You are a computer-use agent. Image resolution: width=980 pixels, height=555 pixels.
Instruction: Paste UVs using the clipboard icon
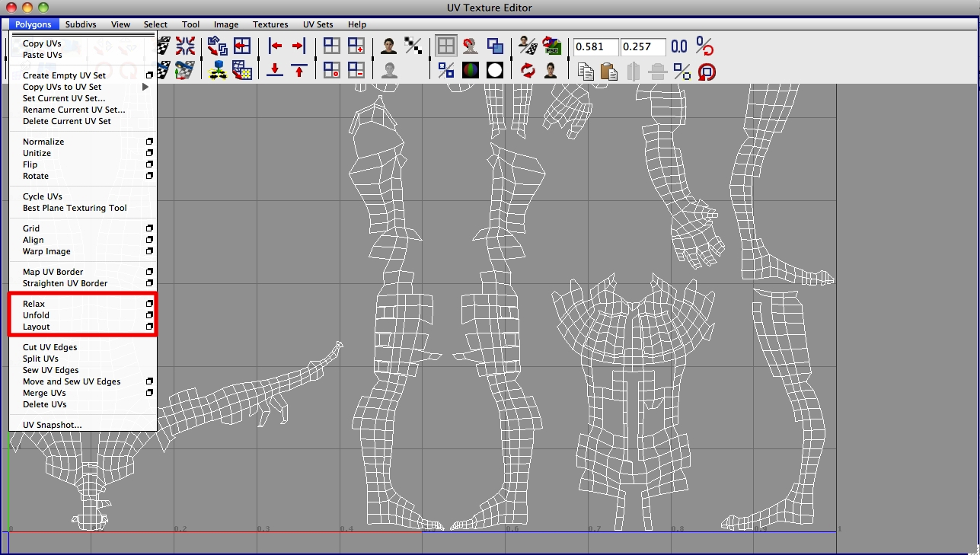coord(609,71)
